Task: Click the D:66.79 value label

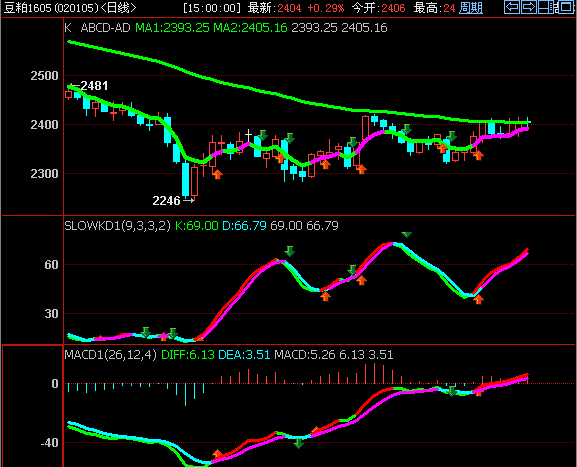Action: coord(244,226)
